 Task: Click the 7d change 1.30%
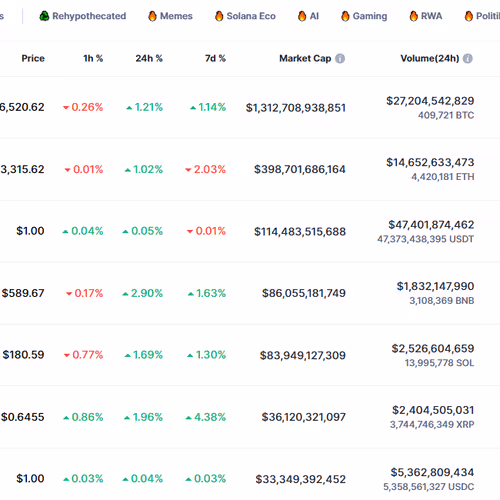coord(207,355)
